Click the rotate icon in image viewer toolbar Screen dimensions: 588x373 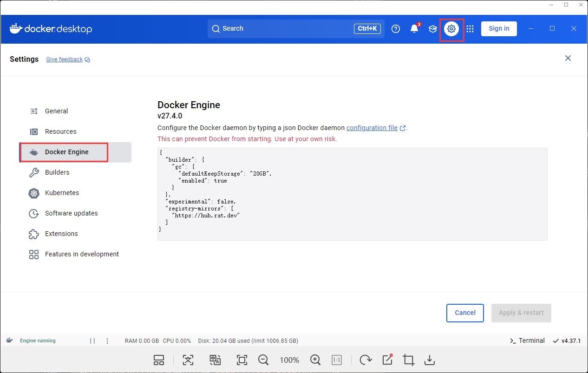pos(366,360)
